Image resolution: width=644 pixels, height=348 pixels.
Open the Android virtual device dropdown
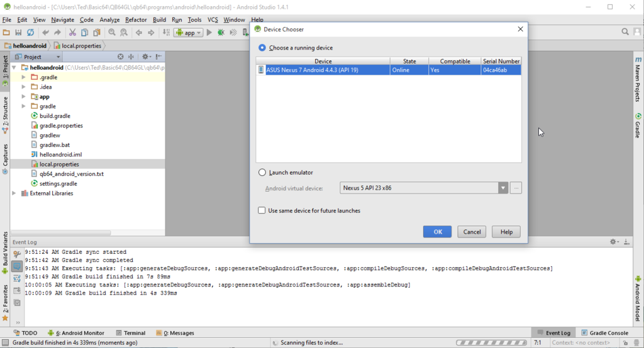point(502,188)
